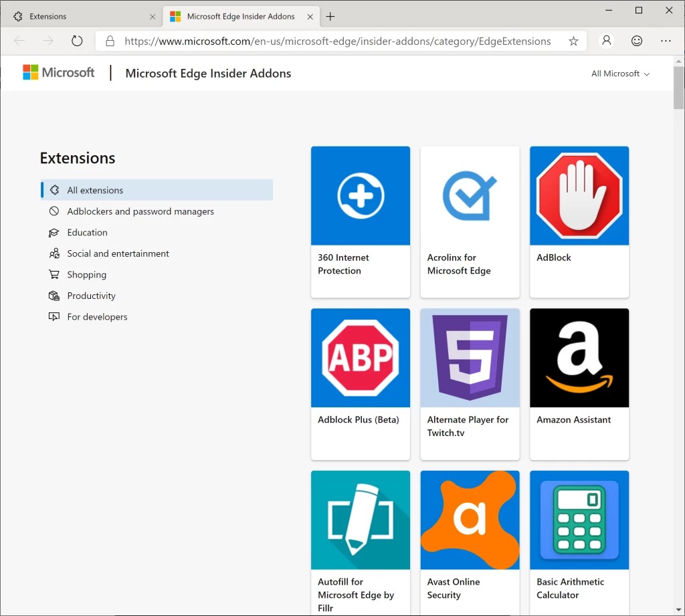Click the Adblock Plus ABP icon
Screen dimensions: 685x616
[361, 358]
